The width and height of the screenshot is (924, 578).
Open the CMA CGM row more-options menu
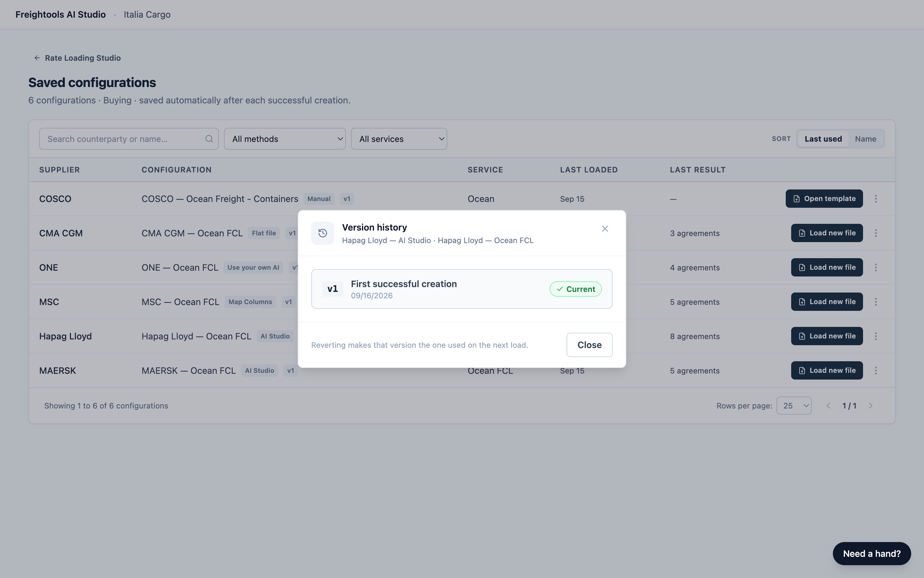pos(876,233)
